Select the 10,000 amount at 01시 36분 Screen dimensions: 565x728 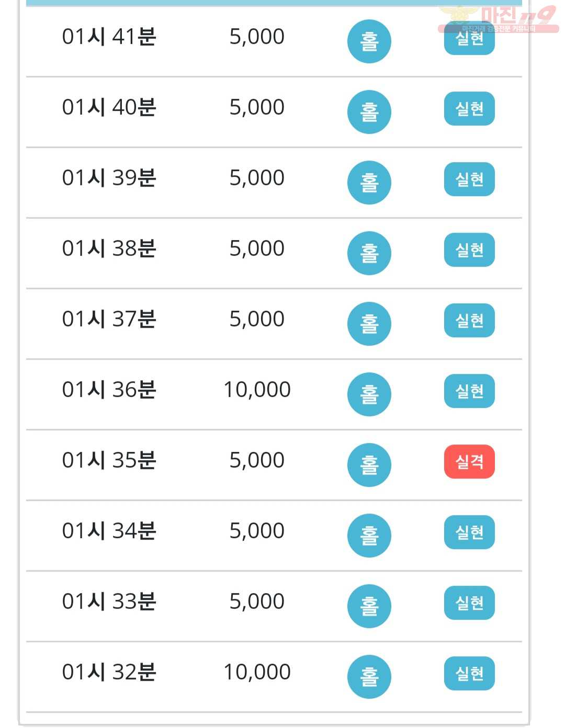tap(257, 390)
